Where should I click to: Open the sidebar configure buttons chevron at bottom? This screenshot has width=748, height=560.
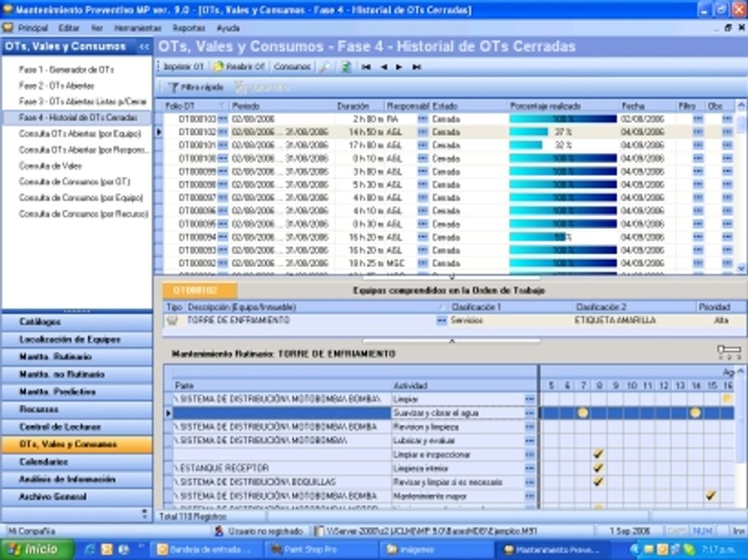(144, 514)
